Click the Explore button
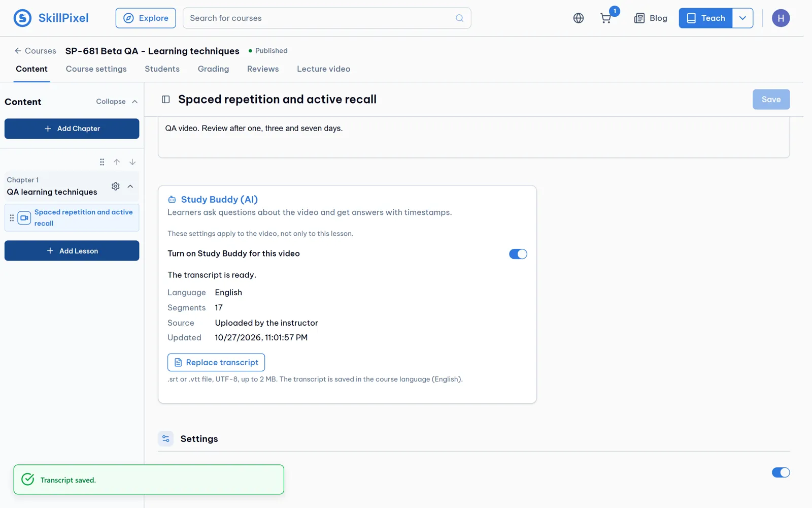 146,18
